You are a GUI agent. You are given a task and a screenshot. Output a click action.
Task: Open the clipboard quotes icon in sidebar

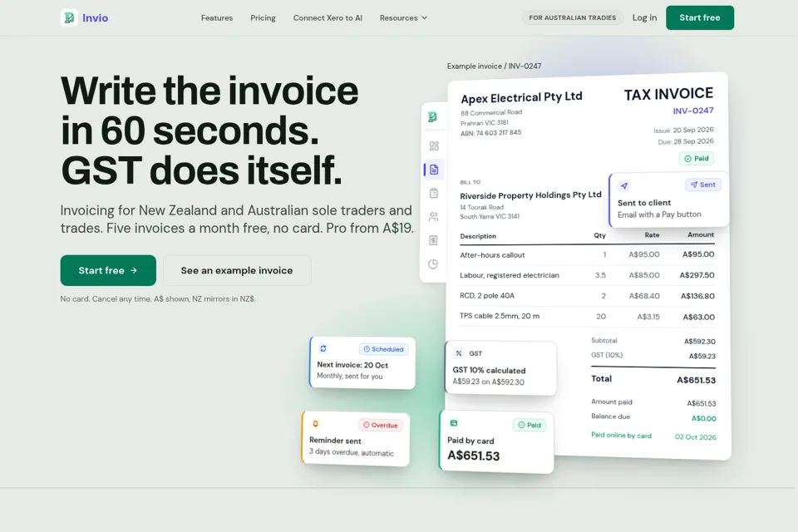(x=434, y=193)
